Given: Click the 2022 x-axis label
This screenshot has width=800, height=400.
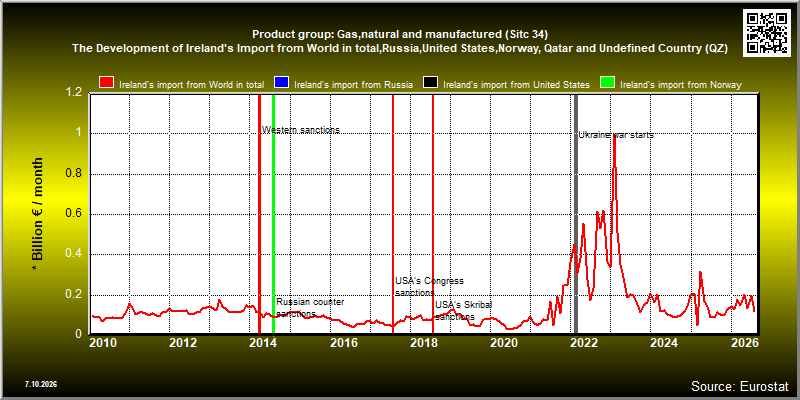Looking at the screenshot, I should 584,343.
